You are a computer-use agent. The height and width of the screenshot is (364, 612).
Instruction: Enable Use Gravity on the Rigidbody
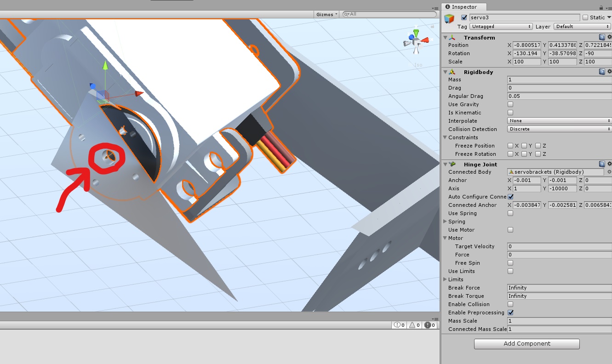point(510,104)
